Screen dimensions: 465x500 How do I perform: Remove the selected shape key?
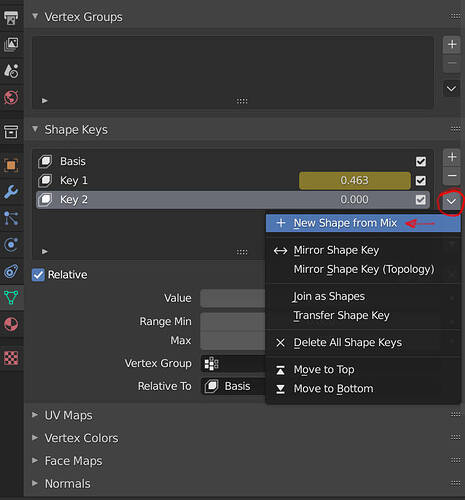452,176
